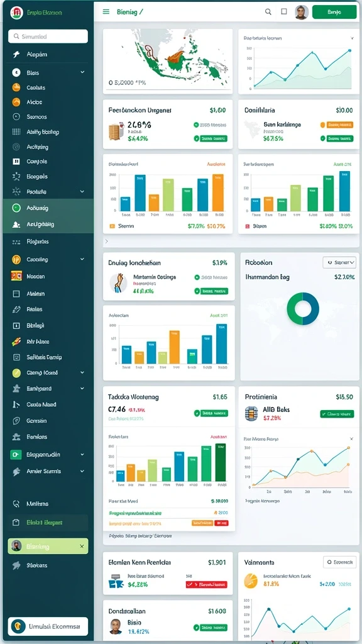Click the hamburger menu icon beside Bieniag
The image size is (362, 644).
pos(106,12)
